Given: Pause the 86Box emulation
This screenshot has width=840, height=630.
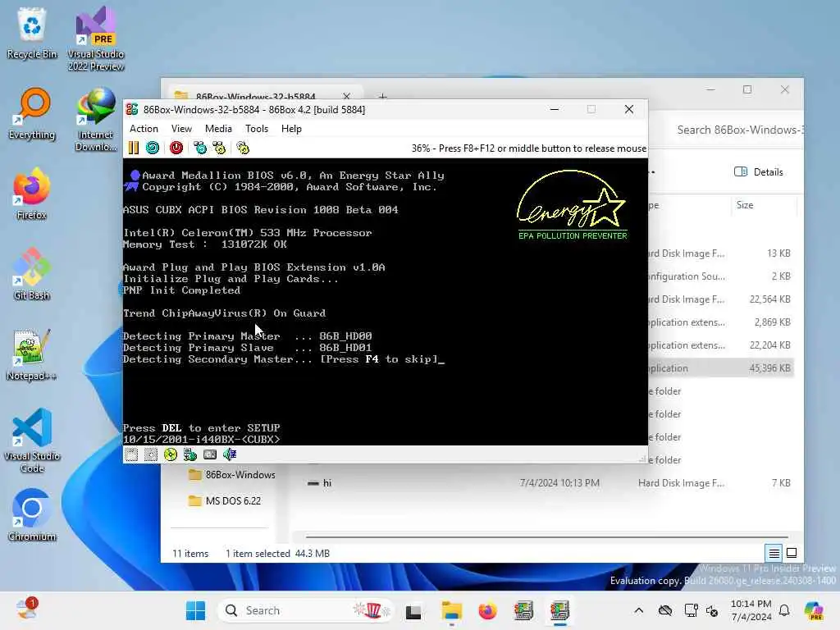Looking at the screenshot, I should (x=134, y=148).
